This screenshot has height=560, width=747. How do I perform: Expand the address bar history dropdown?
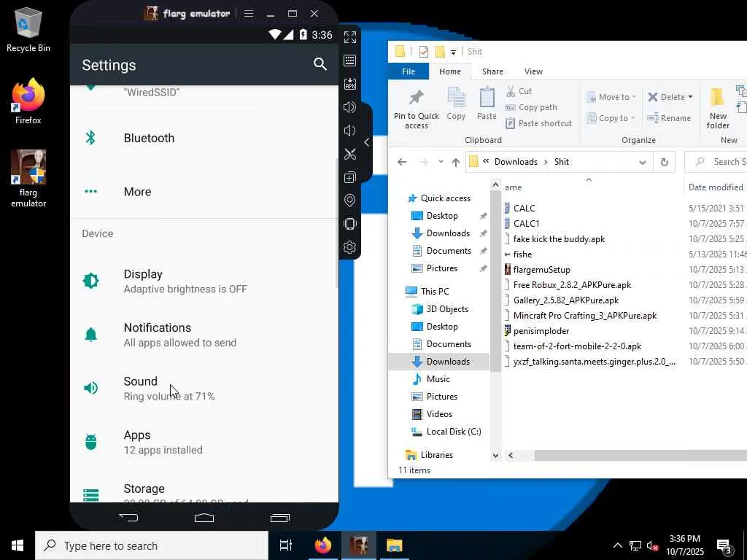point(642,162)
